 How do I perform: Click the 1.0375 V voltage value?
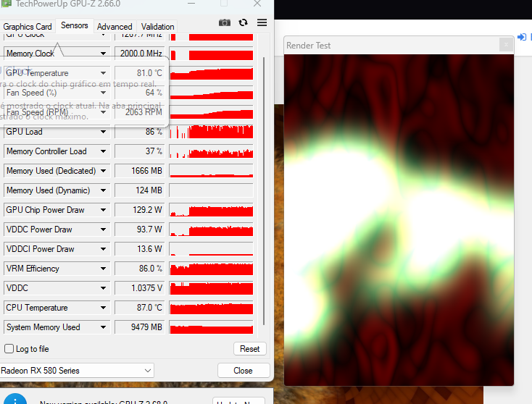coord(140,288)
